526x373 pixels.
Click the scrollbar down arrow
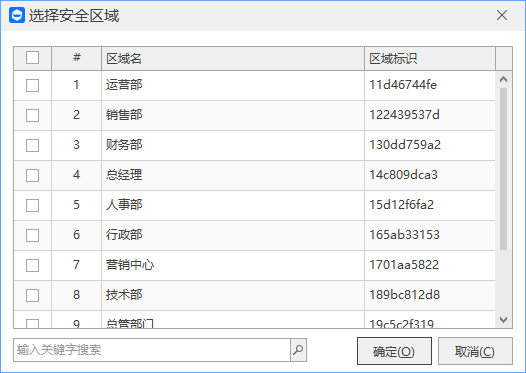[503, 320]
